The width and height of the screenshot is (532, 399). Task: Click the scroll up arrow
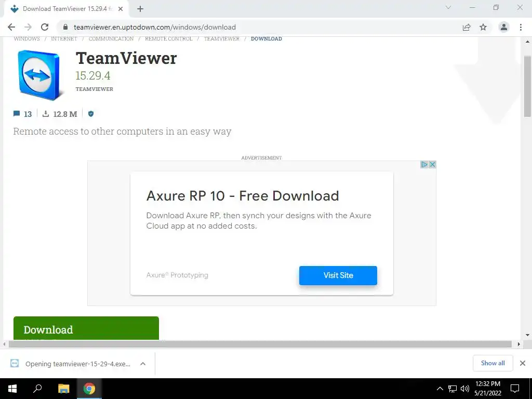pyautogui.click(x=527, y=42)
